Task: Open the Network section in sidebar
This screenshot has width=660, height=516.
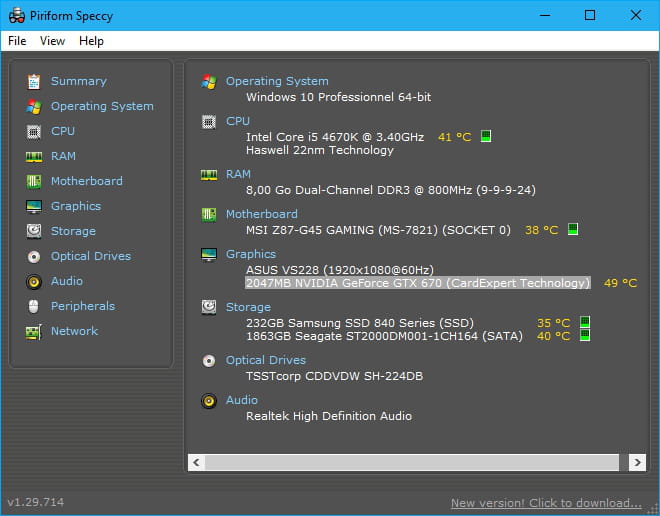Action: tap(74, 331)
